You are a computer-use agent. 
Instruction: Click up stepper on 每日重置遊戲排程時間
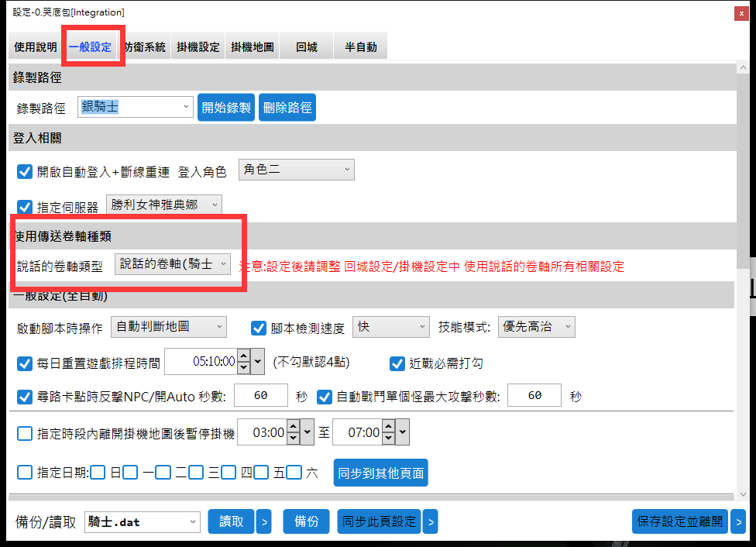[x=244, y=356]
